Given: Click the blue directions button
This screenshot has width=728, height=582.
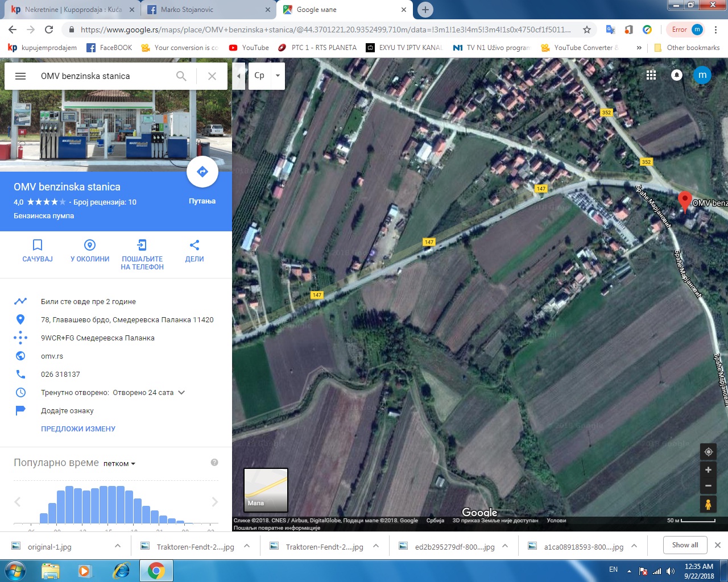Looking at the screenshot, I should (x=202, y=172).
